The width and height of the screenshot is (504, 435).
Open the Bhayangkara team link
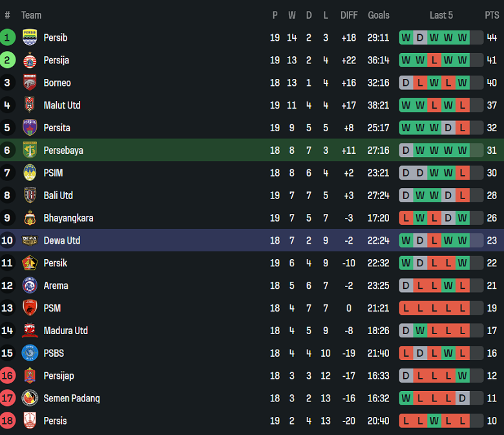coord(68,218)
